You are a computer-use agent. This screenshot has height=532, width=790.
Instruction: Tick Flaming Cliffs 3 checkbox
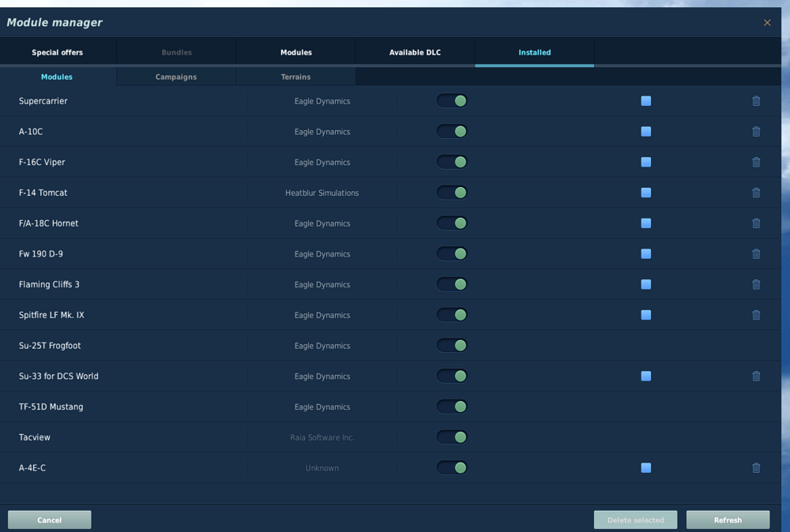[646, 284]
